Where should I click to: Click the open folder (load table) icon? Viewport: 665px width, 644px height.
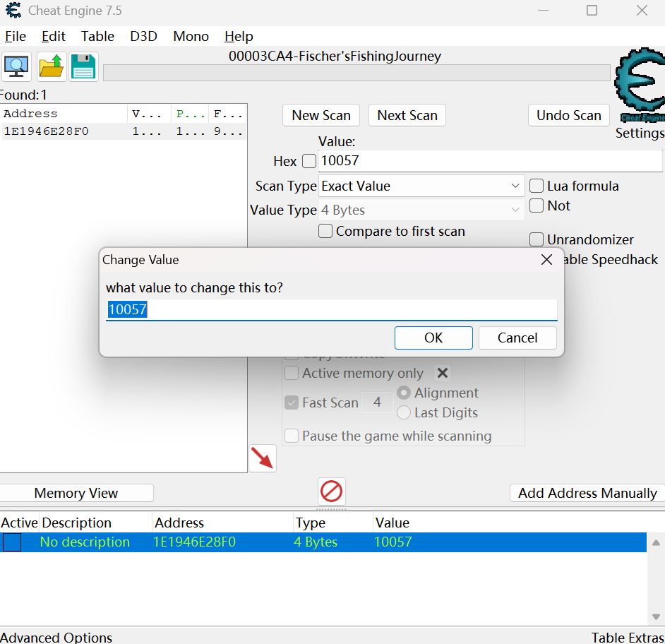(52, 66)
